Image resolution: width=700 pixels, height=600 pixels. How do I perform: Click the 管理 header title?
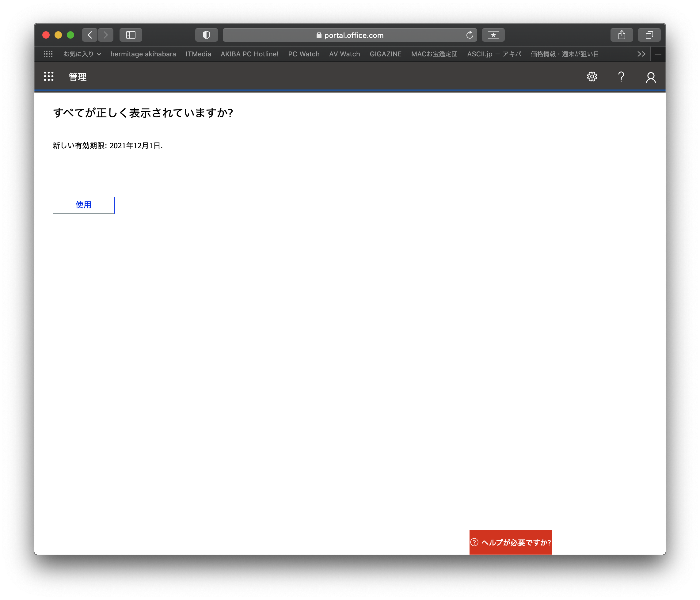pyautogui.click(x=78, y=77)
